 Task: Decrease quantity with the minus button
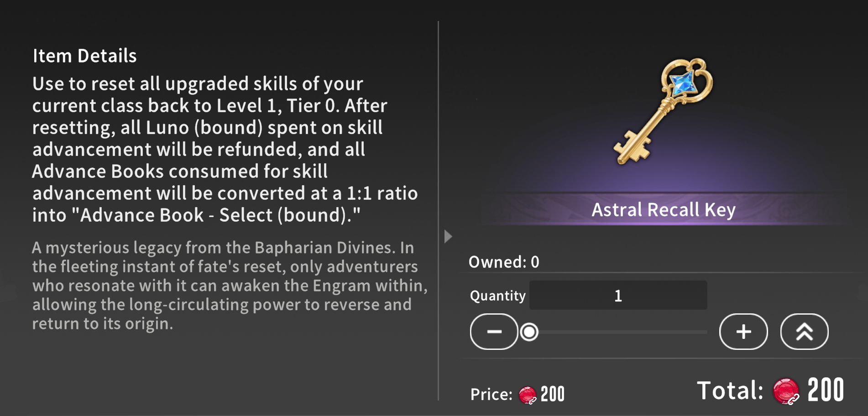pos(494,332)
